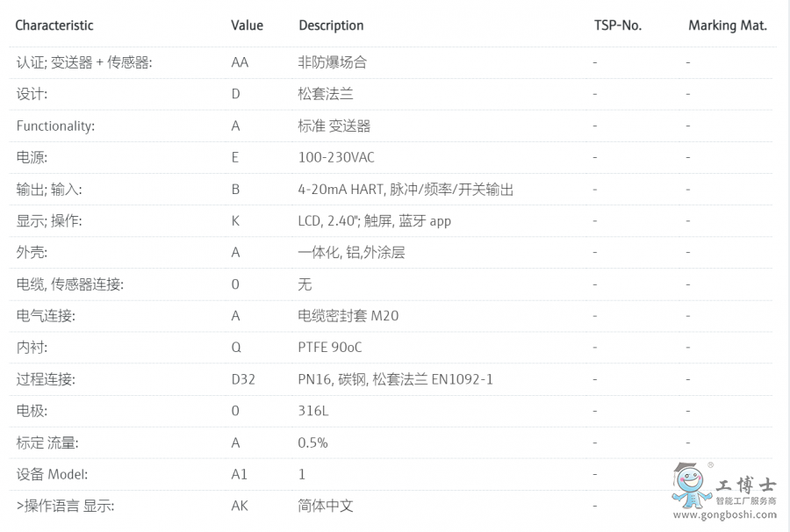Click the 100-230VAC description text
The image size is (790, 532).
click(x=336, y=158)
